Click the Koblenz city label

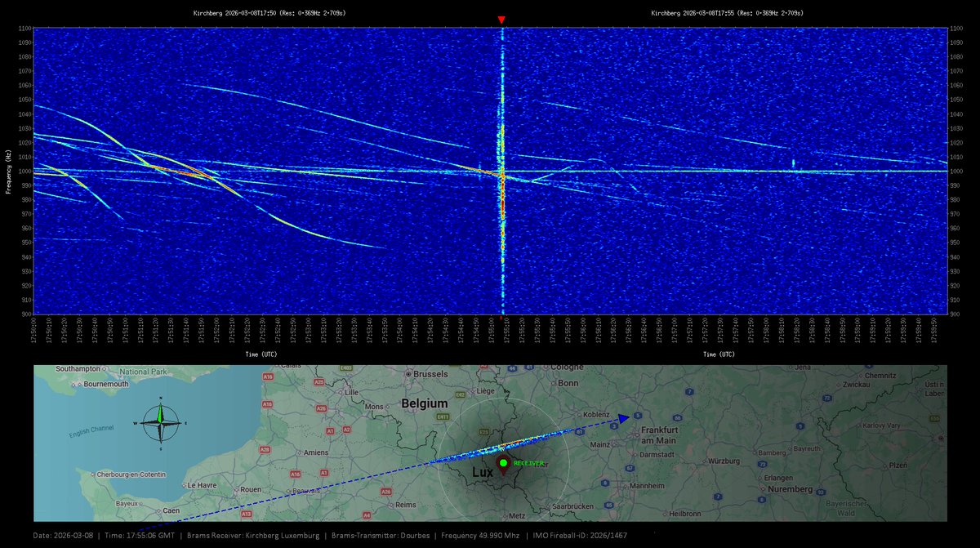click(598, 415)
